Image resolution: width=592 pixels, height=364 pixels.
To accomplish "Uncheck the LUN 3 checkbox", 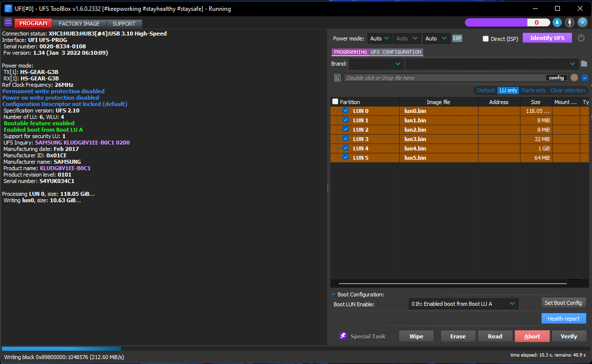I will click(346, 139).
